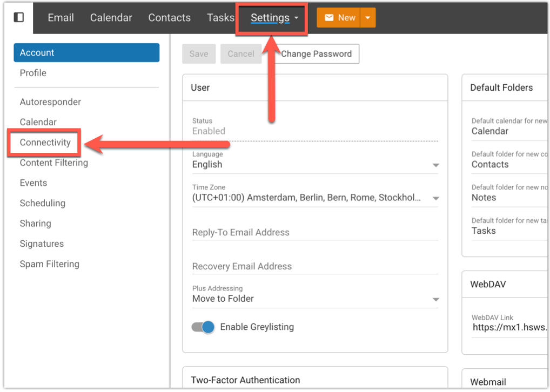This screenshot has width=550, height=392.
Task: Click the Change Password button
Action: pos(316,54)
